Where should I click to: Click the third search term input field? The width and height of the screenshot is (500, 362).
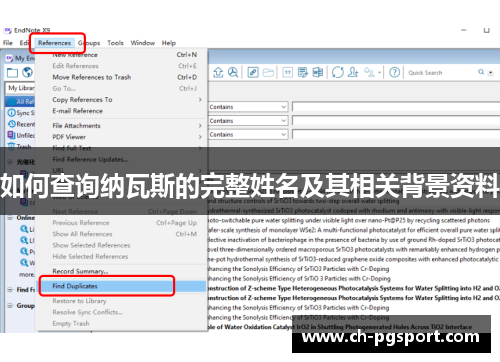(x=396, y=135)
